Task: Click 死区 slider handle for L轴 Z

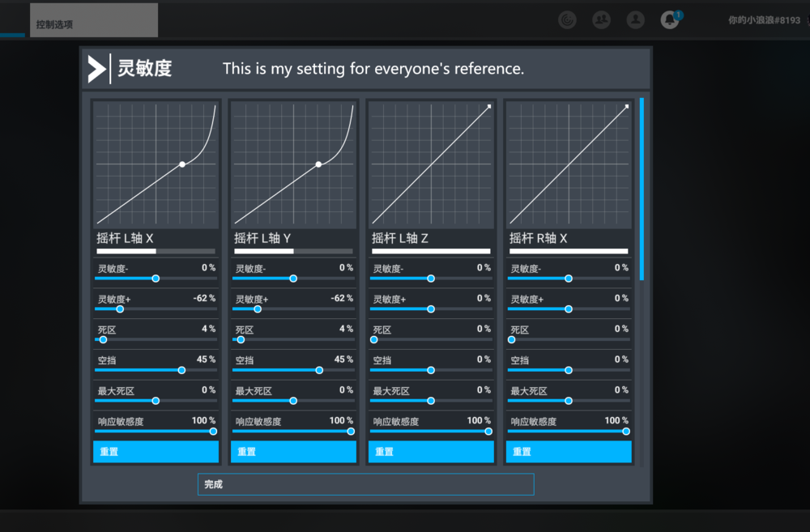Action: [x=373, y=340]
